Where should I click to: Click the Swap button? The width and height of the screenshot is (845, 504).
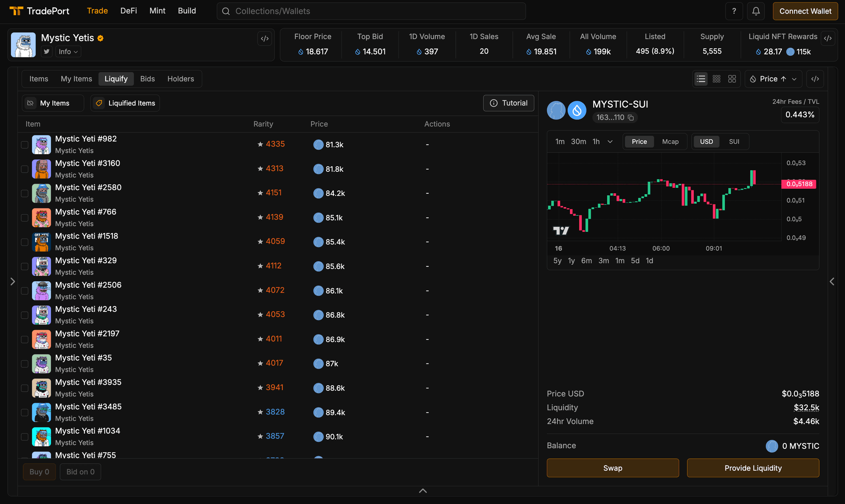(x=613, y=468)
